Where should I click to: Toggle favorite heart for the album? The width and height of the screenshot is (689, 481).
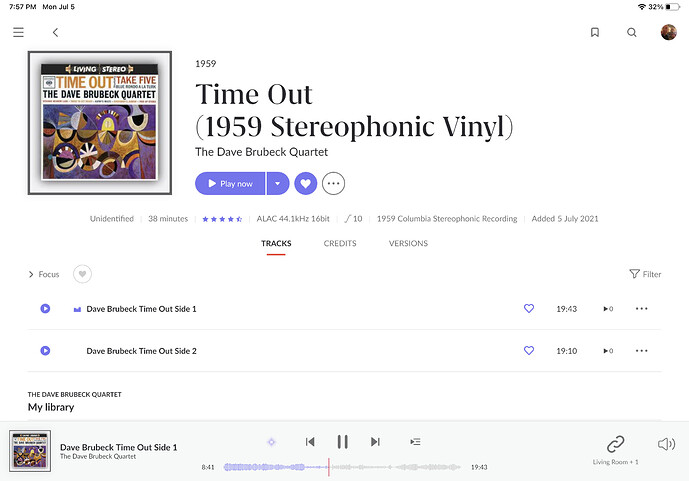coord(305,183)
